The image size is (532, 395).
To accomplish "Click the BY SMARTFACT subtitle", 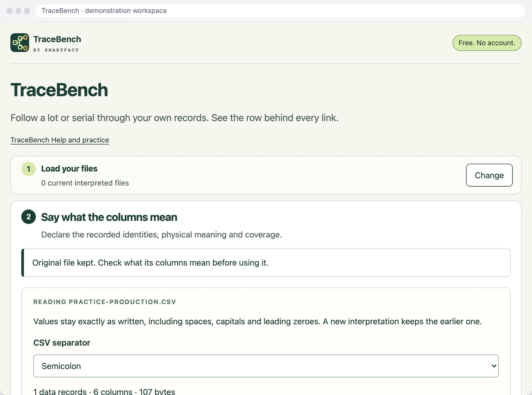I will click(x=56, y=50).
